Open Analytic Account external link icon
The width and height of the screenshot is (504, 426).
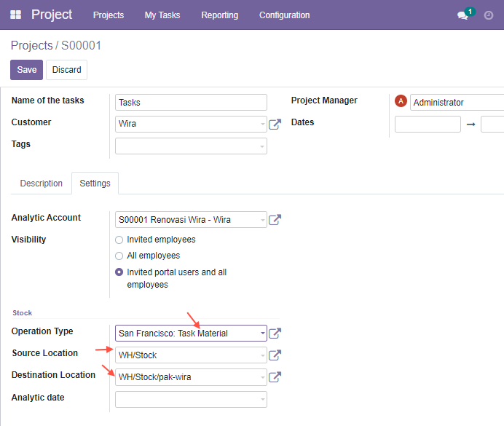click(x=275, y=220)
